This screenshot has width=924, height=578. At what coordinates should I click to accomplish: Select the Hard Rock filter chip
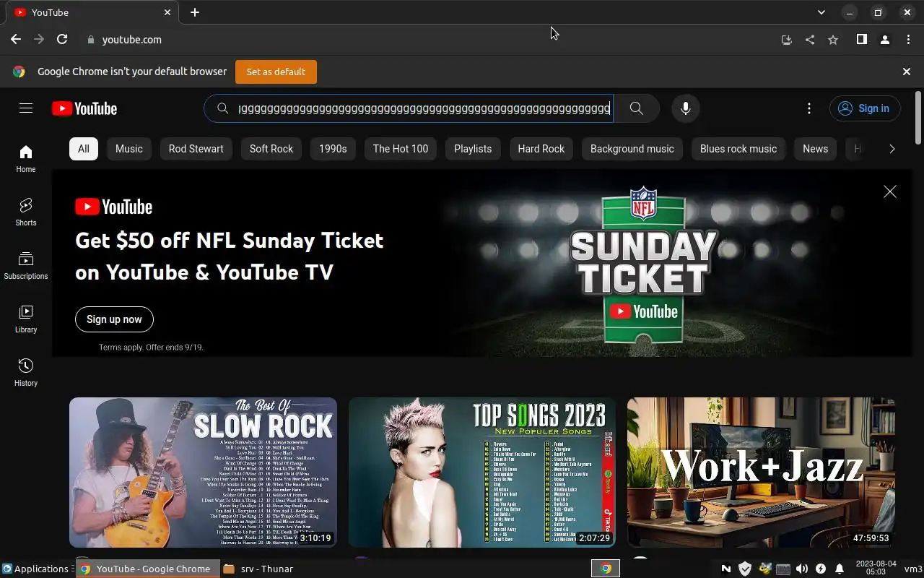coord(541,149)
